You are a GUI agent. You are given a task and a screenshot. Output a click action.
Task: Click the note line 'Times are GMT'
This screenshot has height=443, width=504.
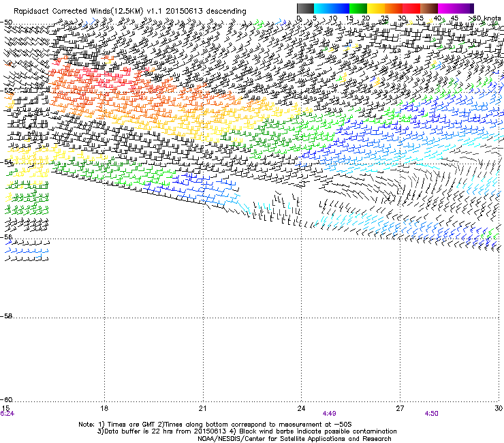[x=131, y=425]
